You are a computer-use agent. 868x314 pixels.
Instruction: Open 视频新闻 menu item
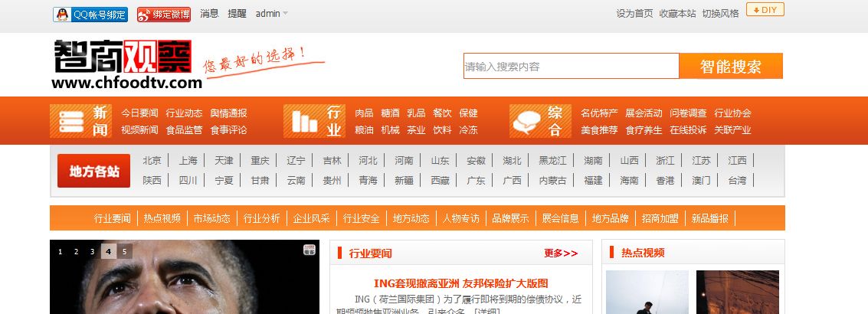(x=139, y=130)
